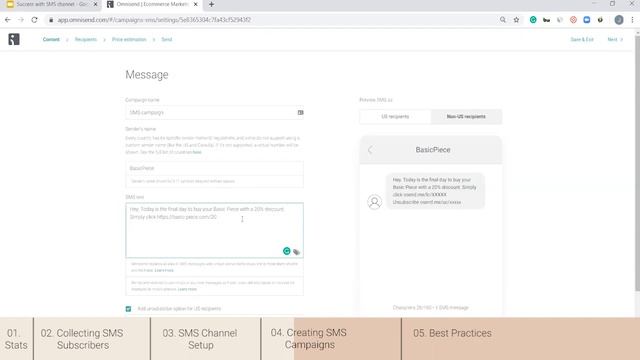Reload the page with refresh icon
640x360 pixels.
pos(34,20)
